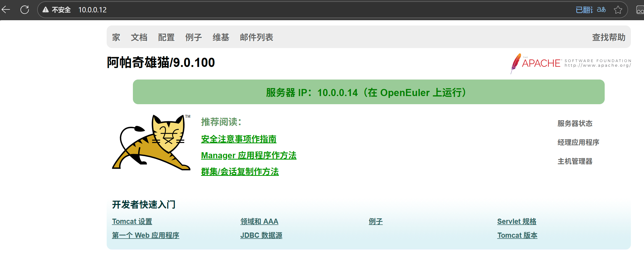Open the 领域和 AAA link

[x=259, y=221]
